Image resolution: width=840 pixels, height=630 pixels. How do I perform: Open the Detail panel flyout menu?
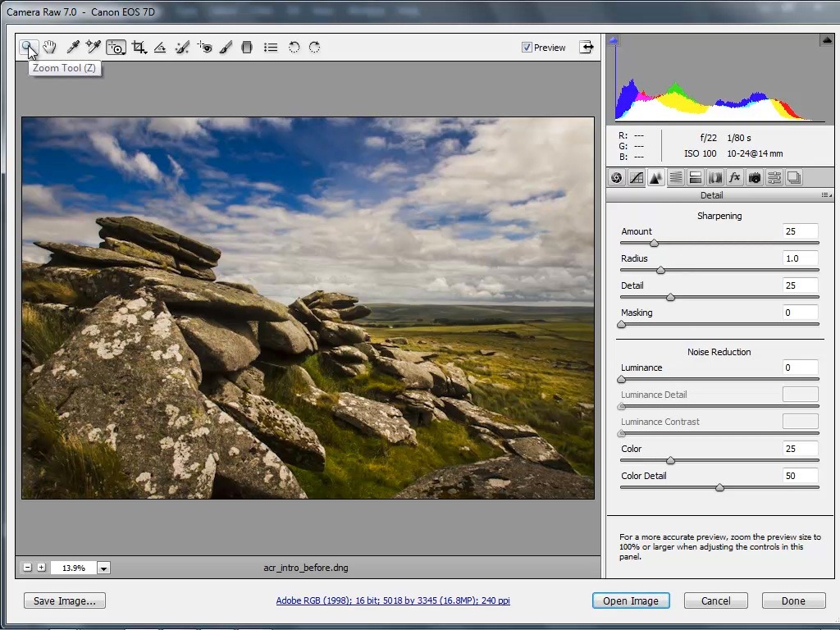point(826,195)
